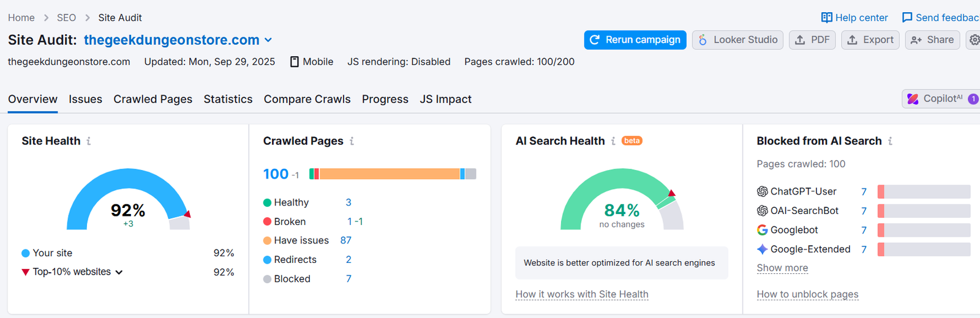Click the Crawled Pages total 100
Image resolution: width=980 pixels, height=318 pixels.
click(276, 174)
